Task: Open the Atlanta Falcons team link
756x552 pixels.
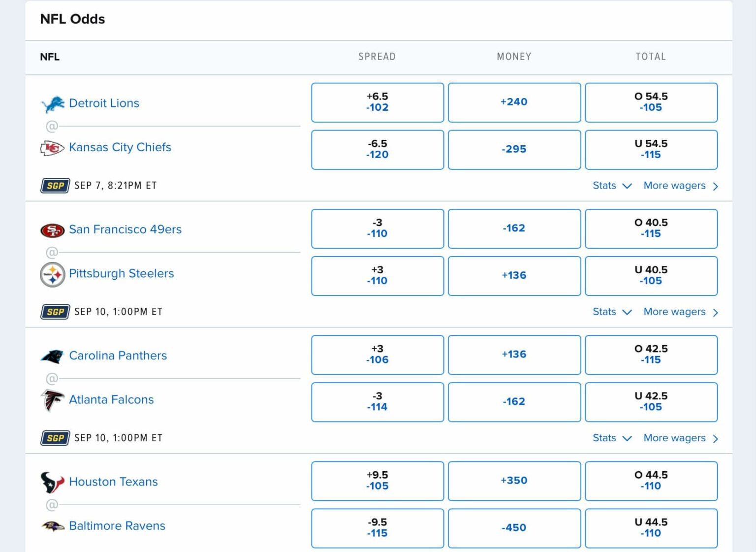Action: click(111, 399)
